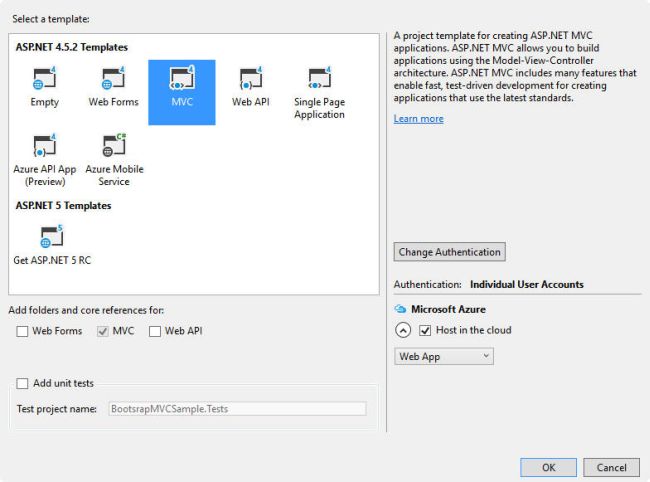Confirm the dialog with OK
Screen dimensions: 650x482
pyautogui.click(x=548, y=467)
